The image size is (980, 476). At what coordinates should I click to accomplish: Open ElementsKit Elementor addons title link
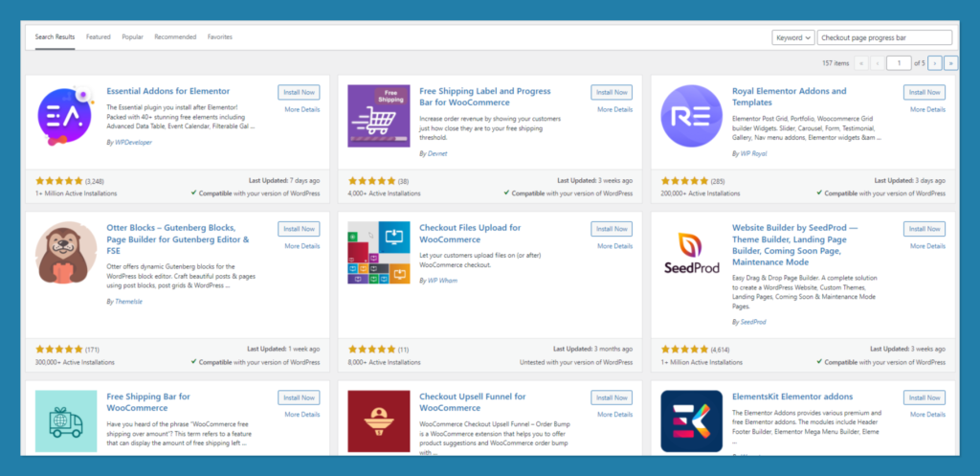coord(792,397)
